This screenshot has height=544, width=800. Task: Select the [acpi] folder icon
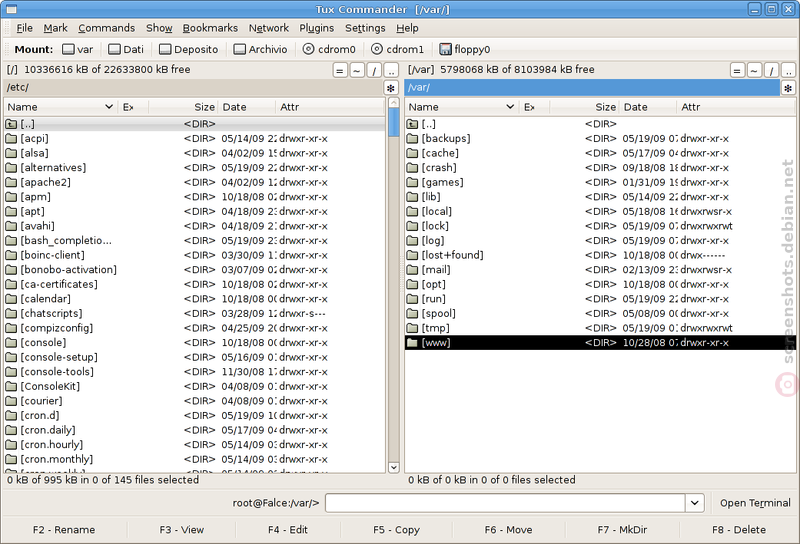[11, 138]
